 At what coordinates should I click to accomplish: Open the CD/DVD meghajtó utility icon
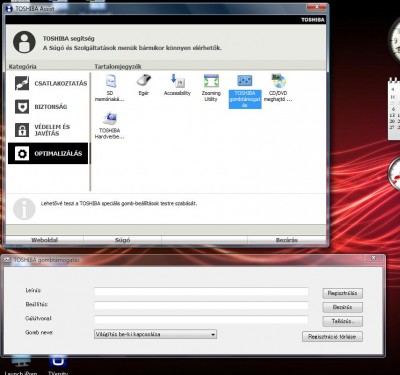pyautogui.click(x=278, y=88)
